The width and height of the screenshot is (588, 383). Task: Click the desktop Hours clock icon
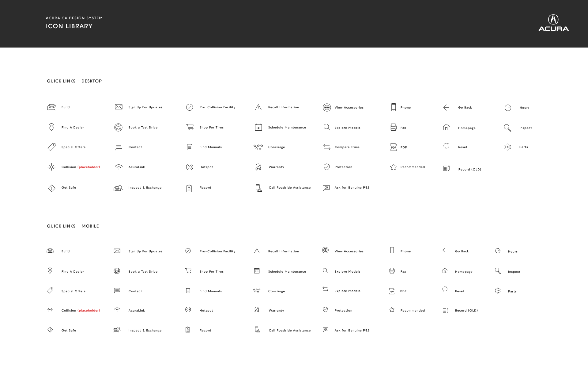(508, 108)
